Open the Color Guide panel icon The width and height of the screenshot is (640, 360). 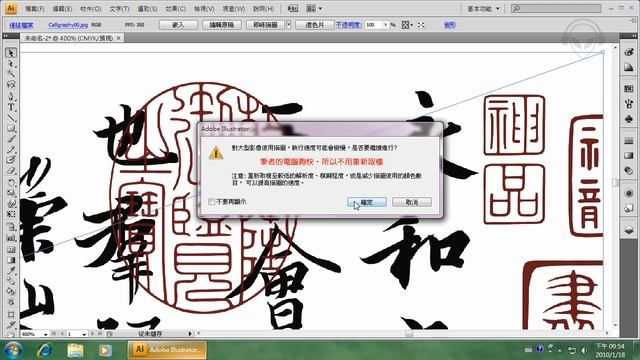tap(629, 67)
